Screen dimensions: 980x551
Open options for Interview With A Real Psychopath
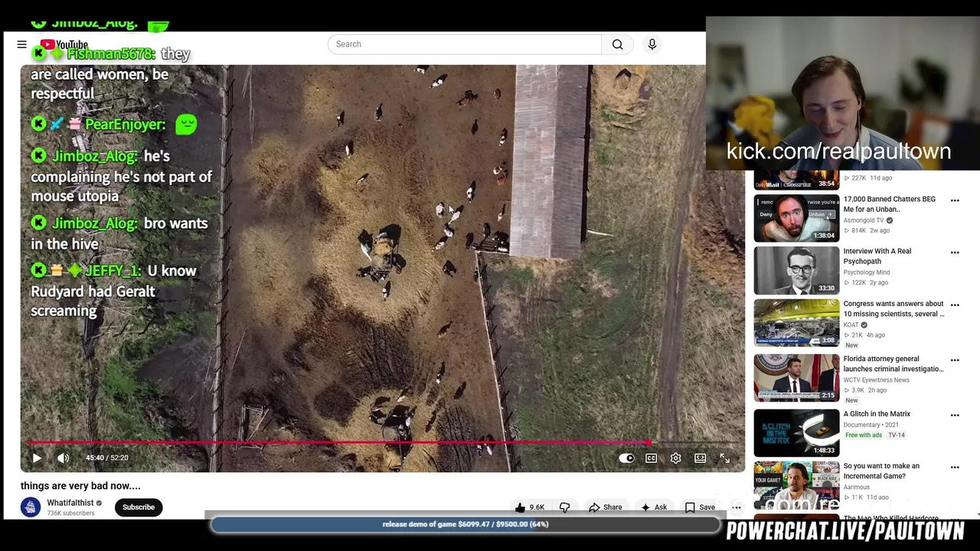[955, 253]
